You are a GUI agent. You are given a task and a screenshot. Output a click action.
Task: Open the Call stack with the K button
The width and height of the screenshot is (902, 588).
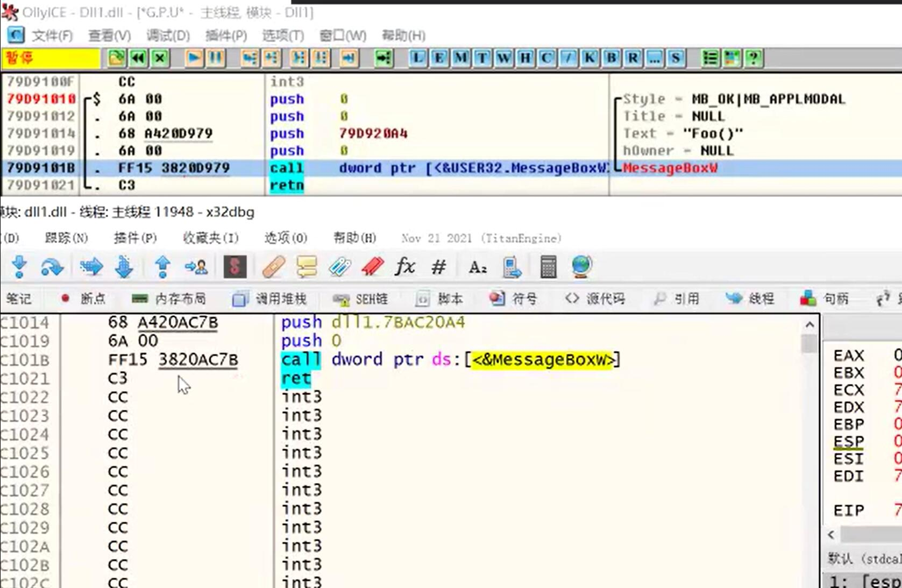click(x=590, y=58)
